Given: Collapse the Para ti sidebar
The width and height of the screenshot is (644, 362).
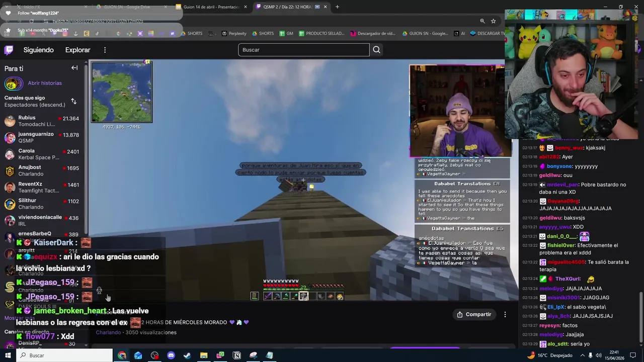Looking at the screenshot, I should coord(74,68).
